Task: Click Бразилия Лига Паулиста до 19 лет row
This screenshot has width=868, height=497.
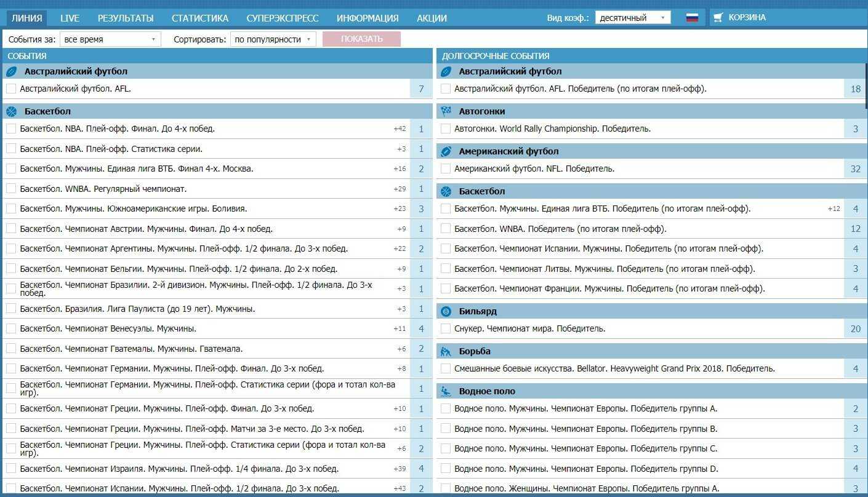Action: point(218,309)
